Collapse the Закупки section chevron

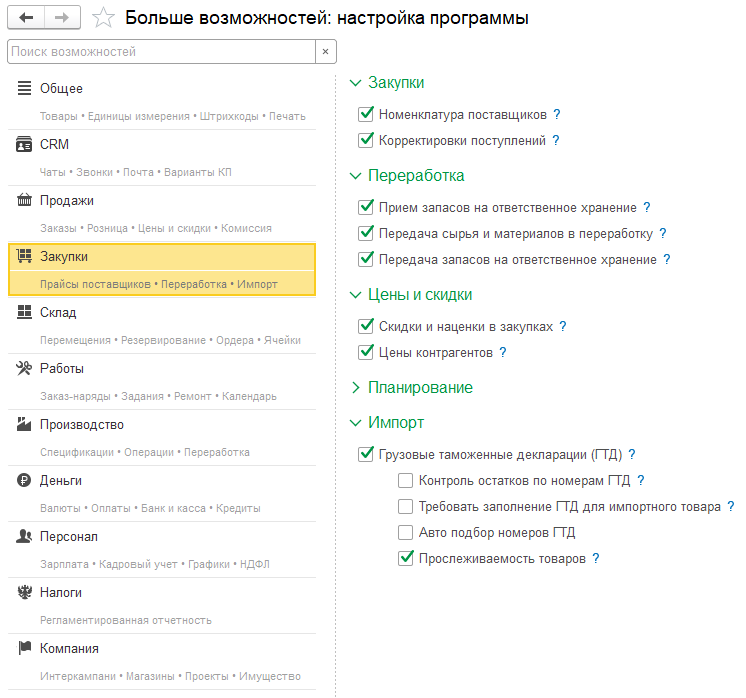355,83
